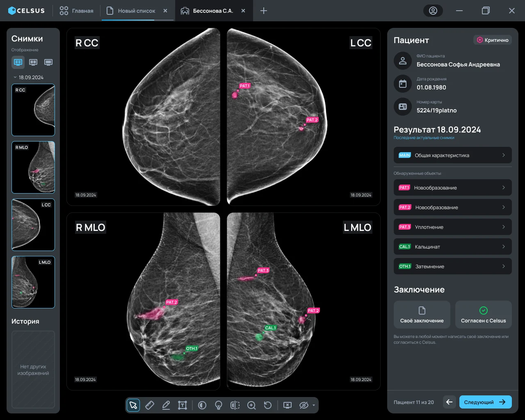Click the lightbulb brightness tool

(219, 405)
